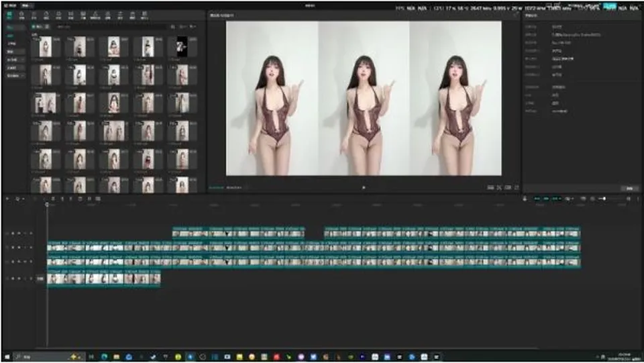Image resolution: width=644 pixels, height=363 pixels.
Task: Open the sort options in media panel
Action: [x=182, y=27]
